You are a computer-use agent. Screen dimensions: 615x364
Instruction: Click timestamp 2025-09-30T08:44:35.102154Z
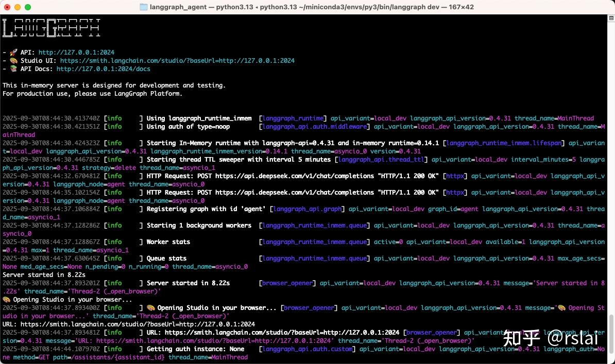point(51,192)
